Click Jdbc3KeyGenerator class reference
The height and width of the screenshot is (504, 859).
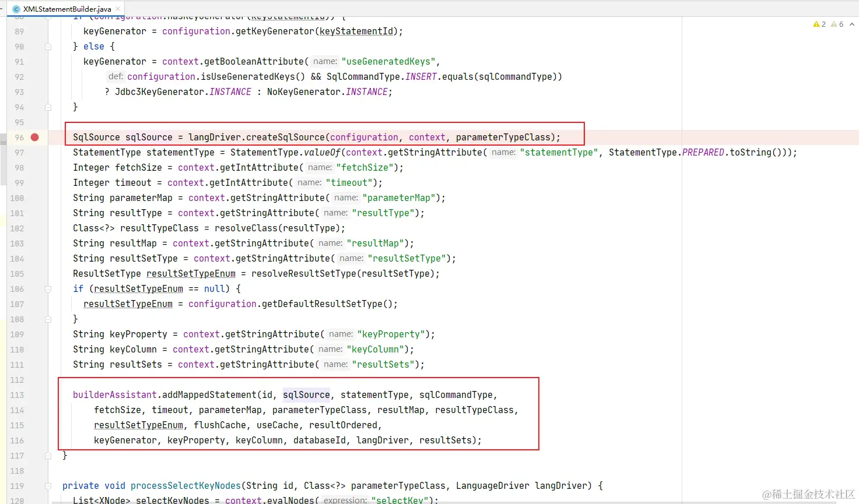[x=159, y=92]
